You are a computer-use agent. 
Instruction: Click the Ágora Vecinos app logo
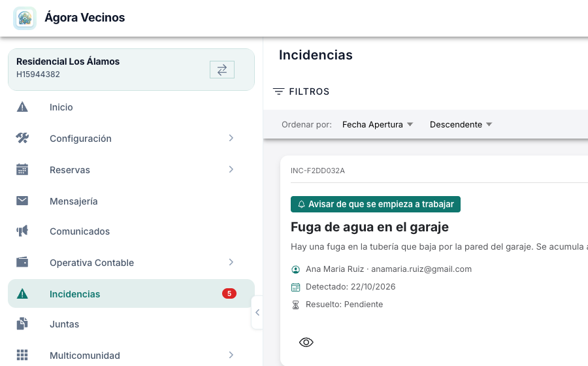coord(25,18)
